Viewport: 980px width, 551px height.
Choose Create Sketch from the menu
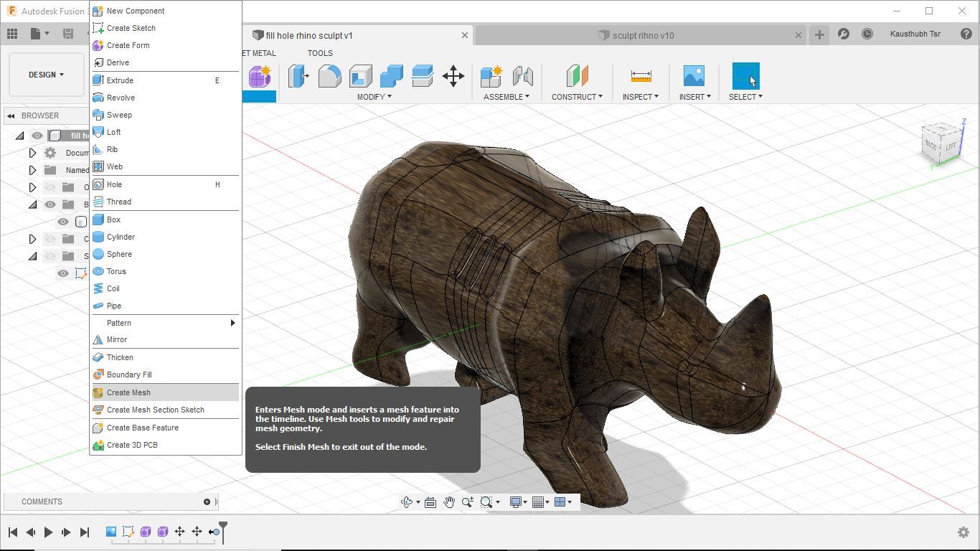(165, 28)
